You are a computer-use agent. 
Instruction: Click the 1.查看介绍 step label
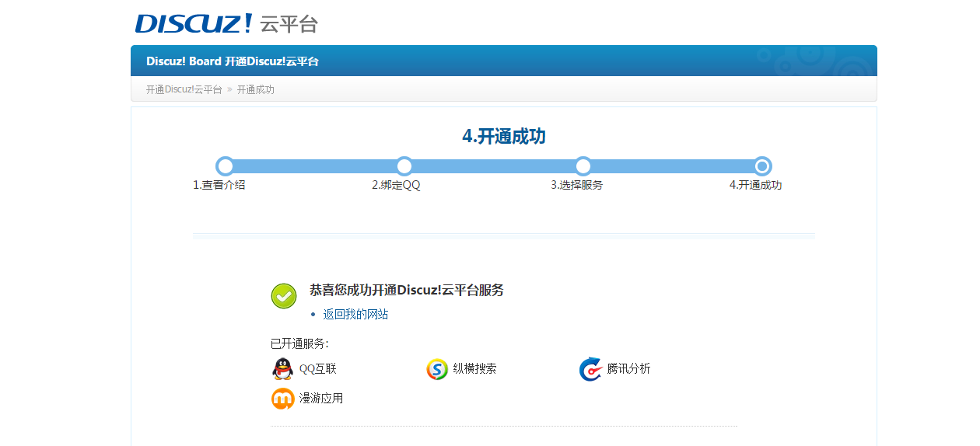(219, 185)
